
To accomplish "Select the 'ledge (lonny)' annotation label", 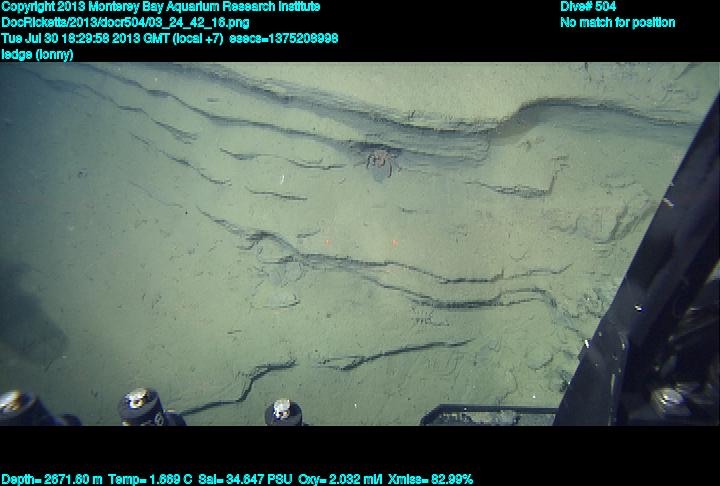I will click(x=37, y=54).
